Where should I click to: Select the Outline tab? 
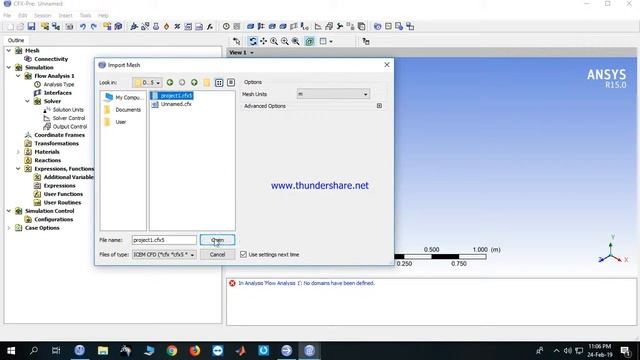tap(16, 40)
